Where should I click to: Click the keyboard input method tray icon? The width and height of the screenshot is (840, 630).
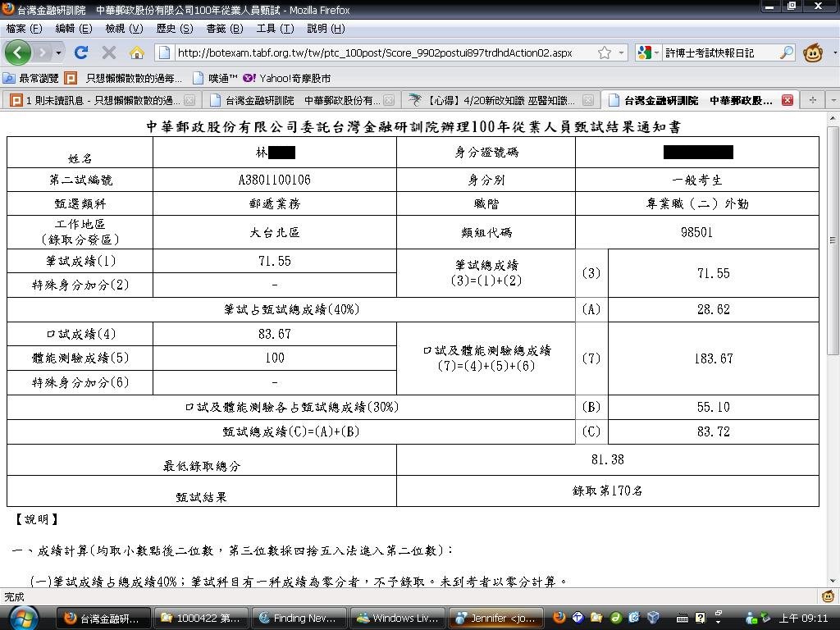click(x=682, y=619)
